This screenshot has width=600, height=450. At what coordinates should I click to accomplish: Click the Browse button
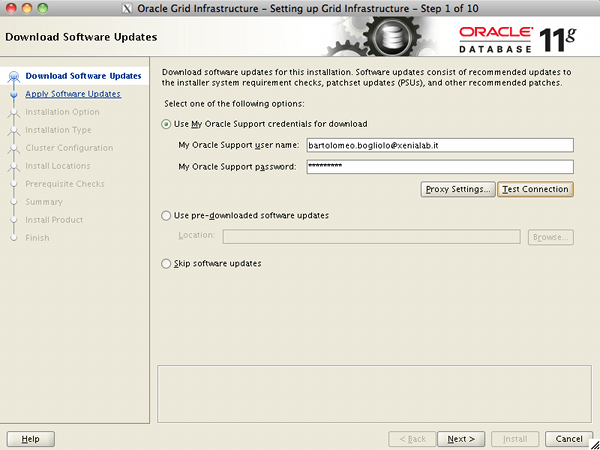click(x=551, y=237)
